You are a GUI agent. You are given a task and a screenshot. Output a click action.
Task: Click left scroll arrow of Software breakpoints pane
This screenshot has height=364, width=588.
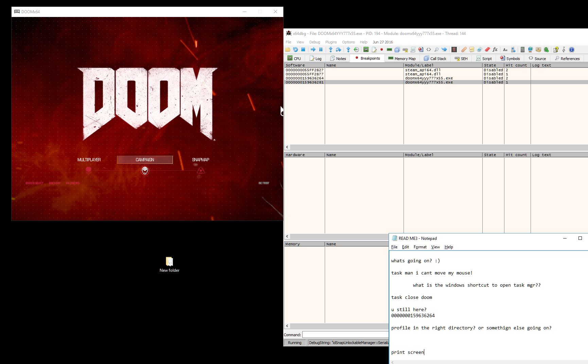287,147
